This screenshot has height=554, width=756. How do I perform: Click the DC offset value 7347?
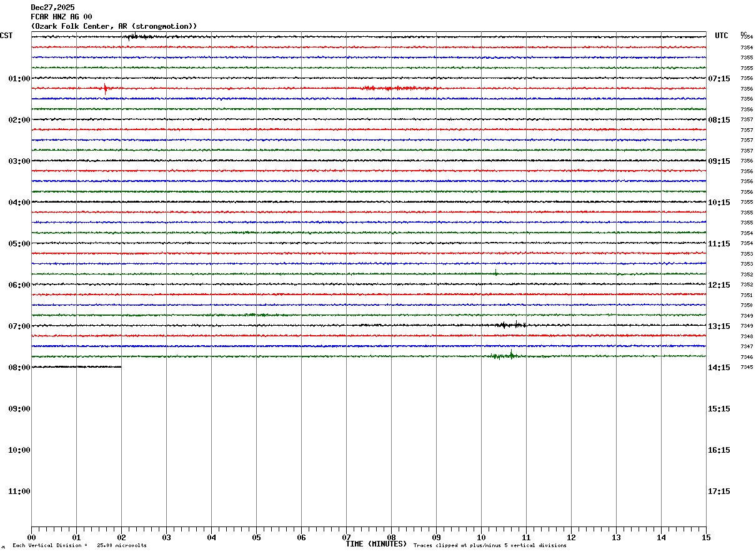(747, 346)
